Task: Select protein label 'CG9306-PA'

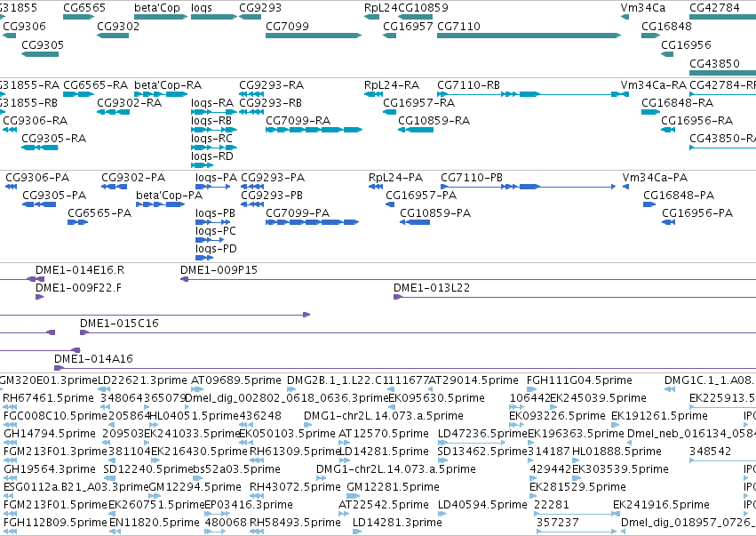Action: click(37, 178)
